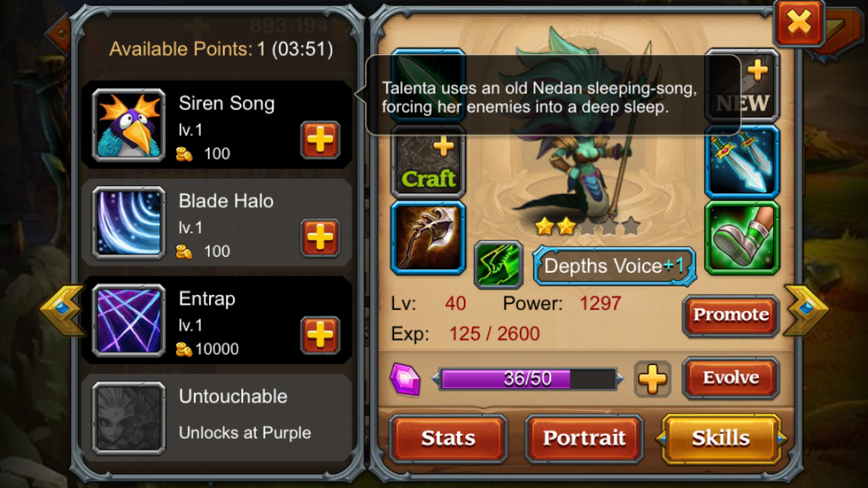
Task: Tap the Blade Halo skill icon
Action: coord(129,223)
